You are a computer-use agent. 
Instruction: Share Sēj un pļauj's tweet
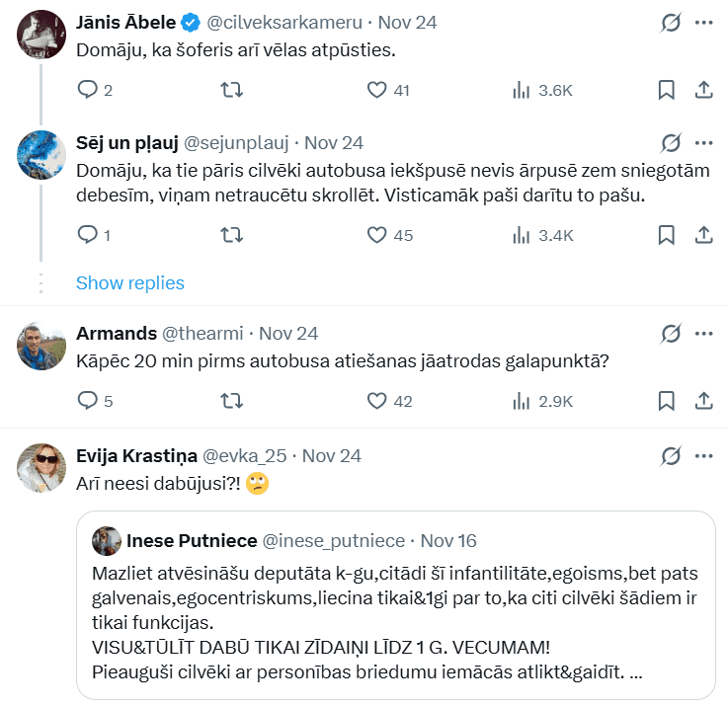[x=704, y=235]
